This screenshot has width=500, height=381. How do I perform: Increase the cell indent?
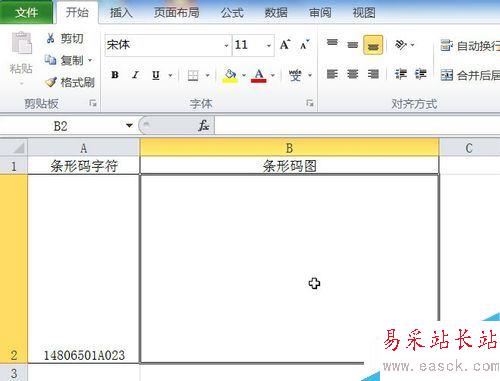(421, 74)
